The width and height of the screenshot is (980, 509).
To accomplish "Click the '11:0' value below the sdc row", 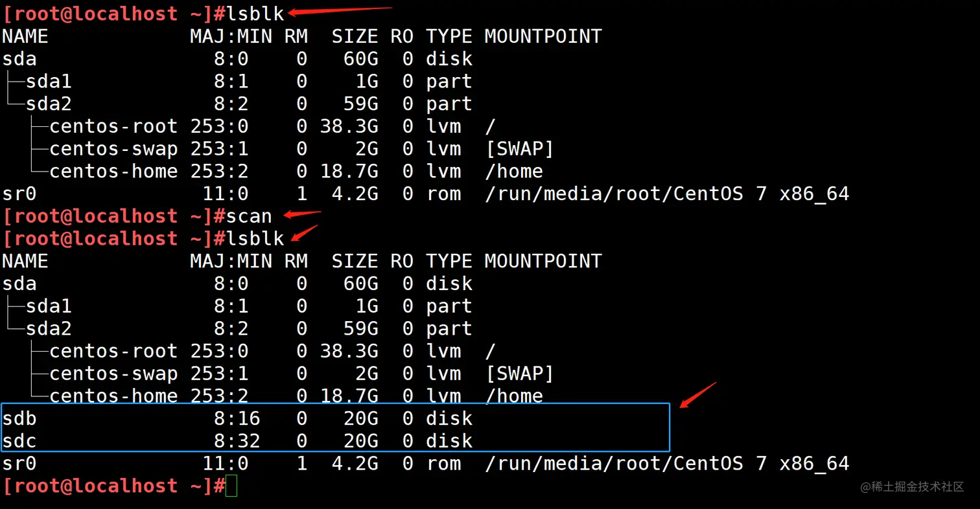I will click(226, 464).
